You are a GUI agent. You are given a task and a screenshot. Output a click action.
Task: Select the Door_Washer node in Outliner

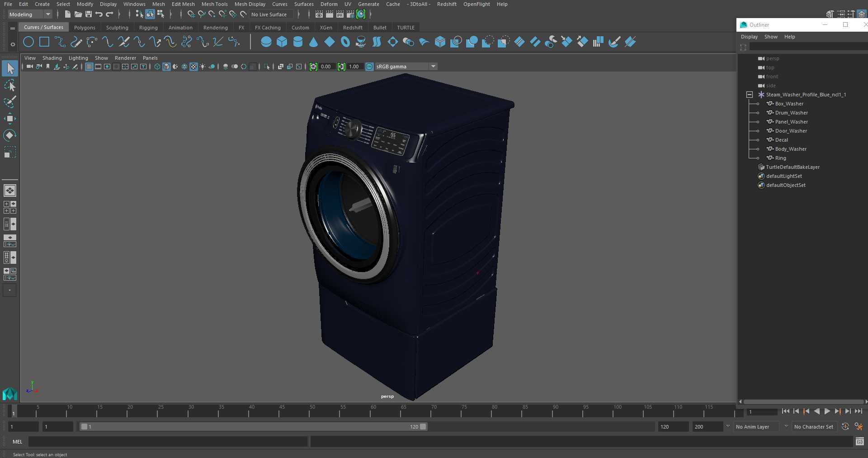(791, 131)
